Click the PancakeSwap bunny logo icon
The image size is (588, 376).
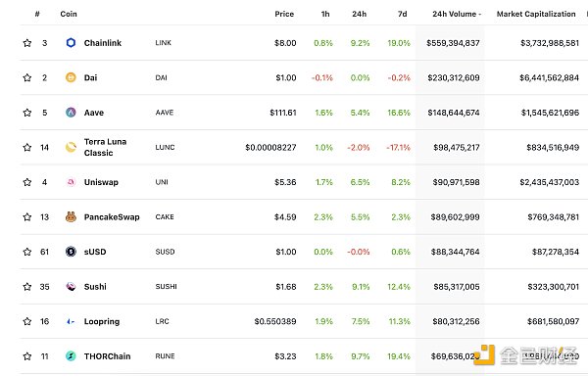pos(71,216)
